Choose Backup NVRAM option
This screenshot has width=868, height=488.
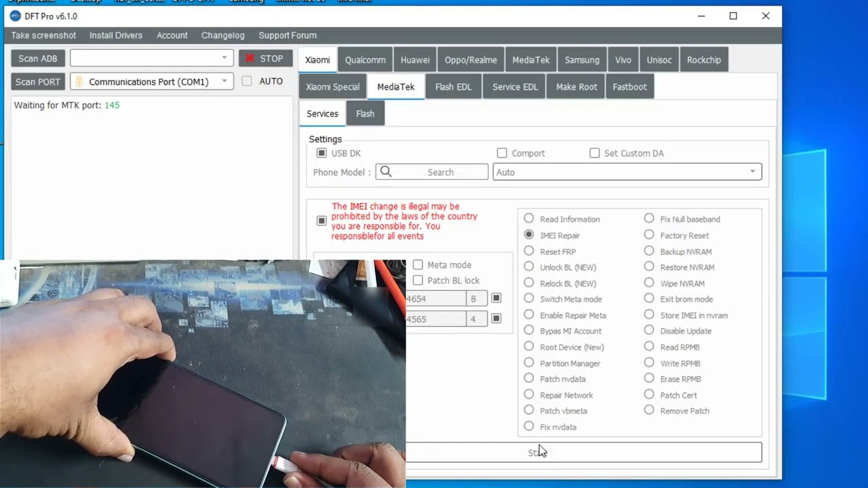click(x=649, y=251)
